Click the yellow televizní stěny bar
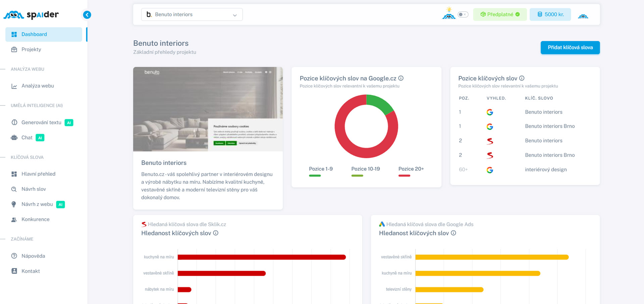The width and height of the screenshot is (644, 304). click(449, 290)
